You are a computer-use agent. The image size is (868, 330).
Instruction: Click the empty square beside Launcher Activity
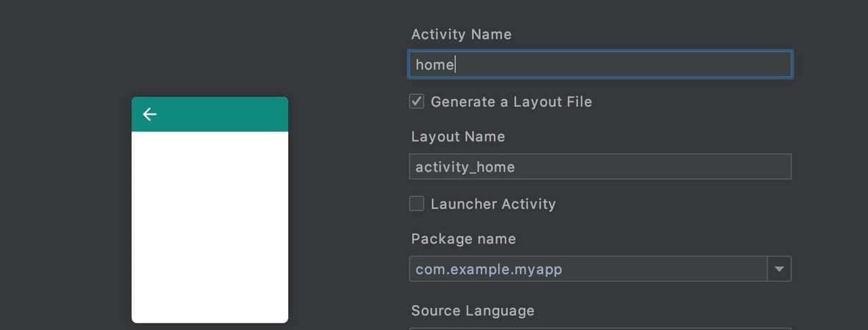pyautogui.click(x=417, y=204)
